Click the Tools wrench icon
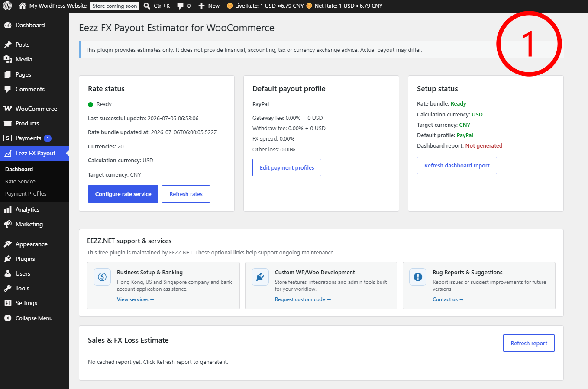Viewport: 588px width, 389px height. click(x=8, y=288)
